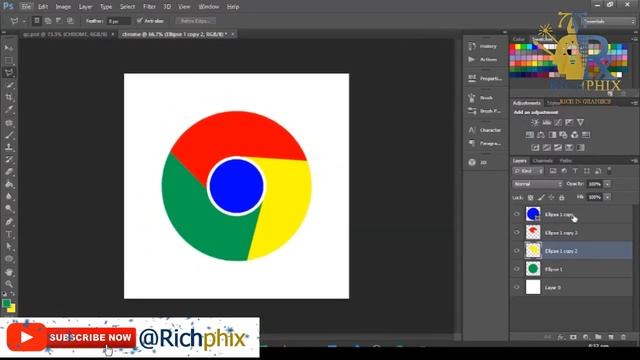Select the Path Selection tool
Viewport: 640px width, 360px height.
pyautogui.click(x=9, y=247)
